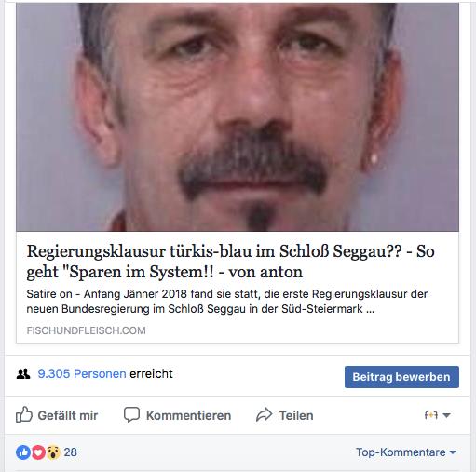Click the thumbs-up icon beside Gefällt mir

pyautogui.click(x=24, y=414)
